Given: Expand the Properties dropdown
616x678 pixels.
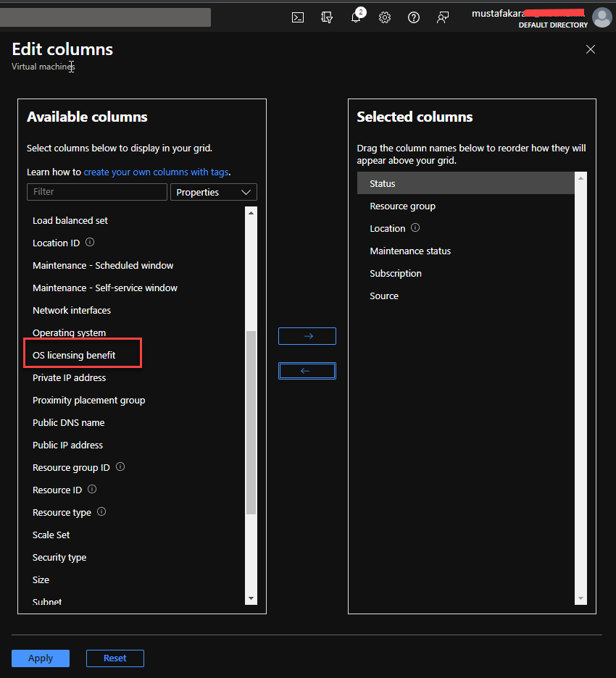Looking at the screenshot, I should click(213, 192).
